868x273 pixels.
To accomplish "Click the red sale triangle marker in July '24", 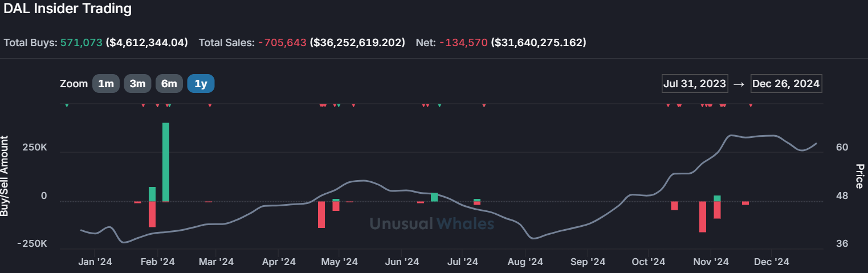I will pyautogui.click(x=484, y=105).
